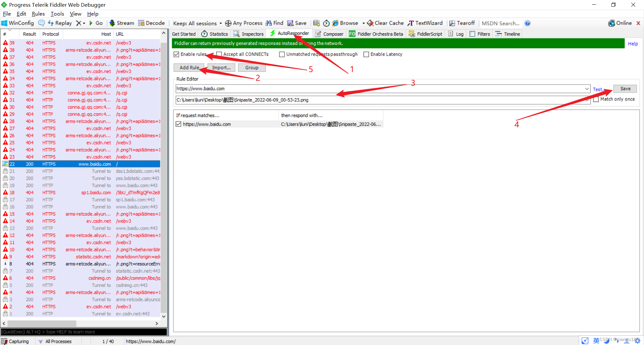Toggle Enable Latency checkbox

coord(366,54)
